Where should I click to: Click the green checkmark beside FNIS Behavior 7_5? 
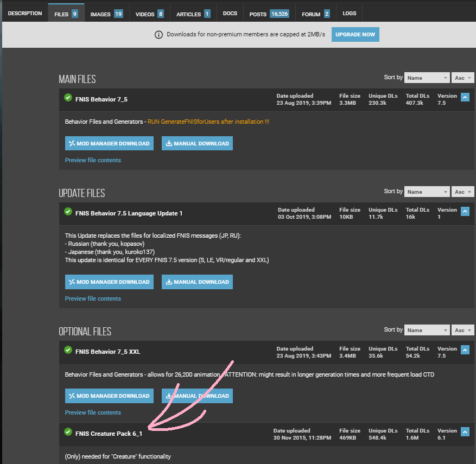(68, 98)
